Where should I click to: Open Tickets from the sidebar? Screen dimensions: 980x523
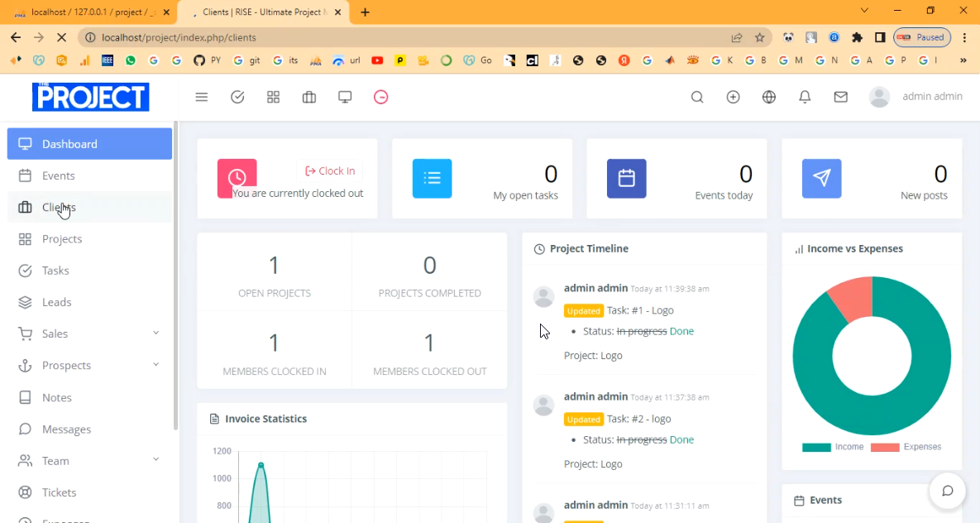tap(59, 492)
